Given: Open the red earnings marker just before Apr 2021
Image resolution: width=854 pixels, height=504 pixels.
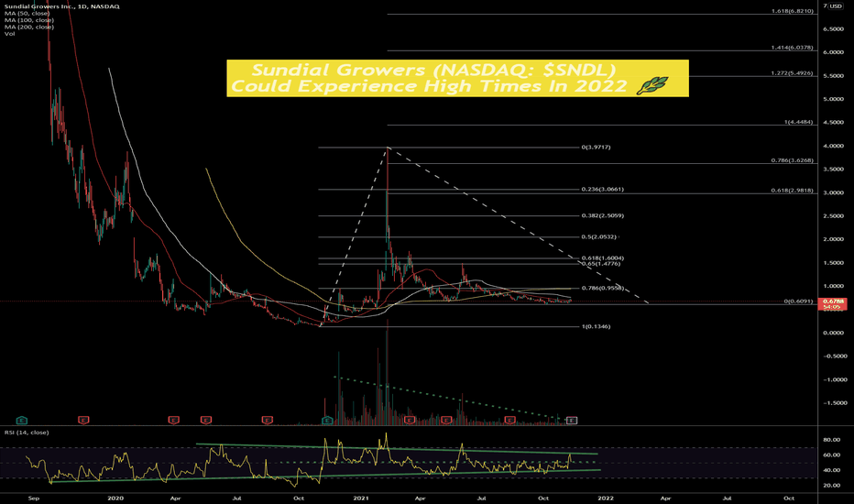Looking at the screenshot, I should (410, 420).
